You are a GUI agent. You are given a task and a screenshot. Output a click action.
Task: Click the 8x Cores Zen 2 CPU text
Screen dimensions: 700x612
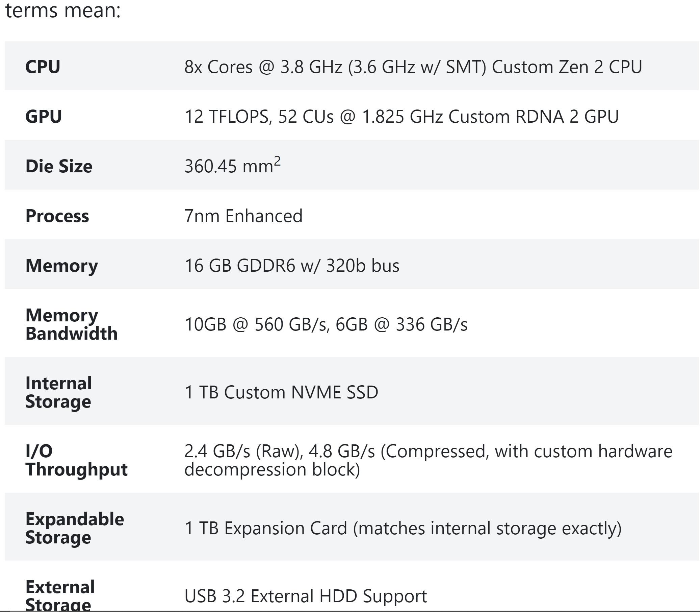(413, 67)
